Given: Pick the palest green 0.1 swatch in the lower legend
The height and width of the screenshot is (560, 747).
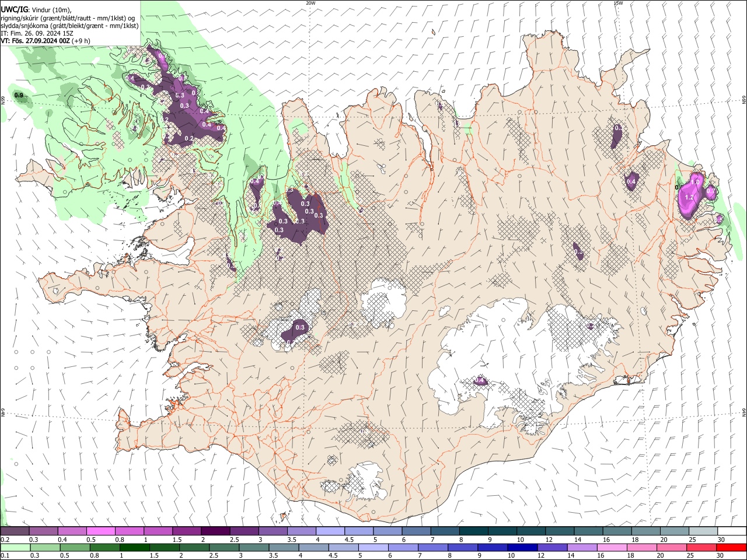Looking at the screenshot, I should point(15,547).
